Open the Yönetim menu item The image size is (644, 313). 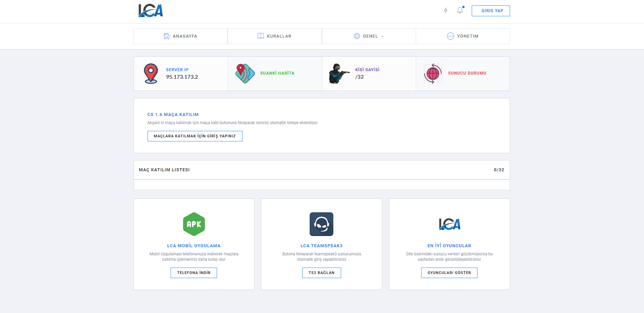(463, 36)
